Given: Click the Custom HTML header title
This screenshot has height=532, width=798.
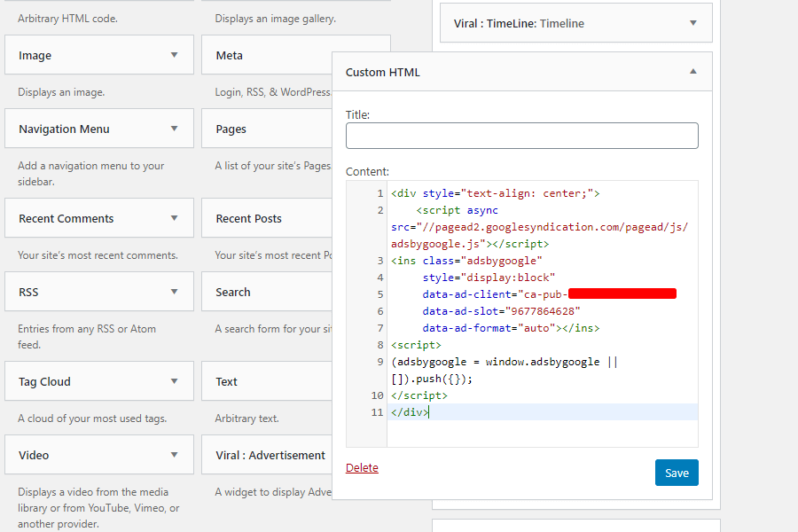Looking at the screenshot, I should 383,73.
